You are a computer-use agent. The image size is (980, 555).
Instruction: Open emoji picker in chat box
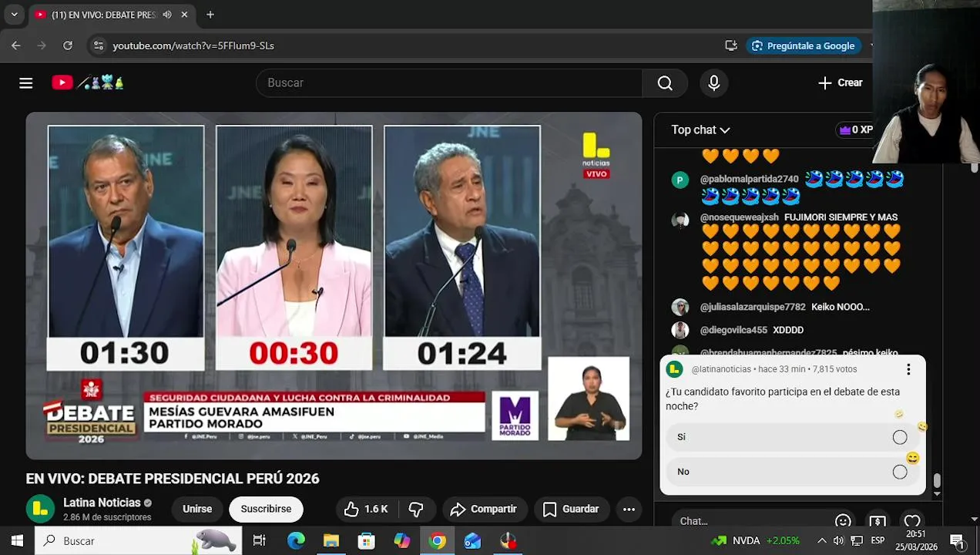pyautogui.click(x=843, y=521)
